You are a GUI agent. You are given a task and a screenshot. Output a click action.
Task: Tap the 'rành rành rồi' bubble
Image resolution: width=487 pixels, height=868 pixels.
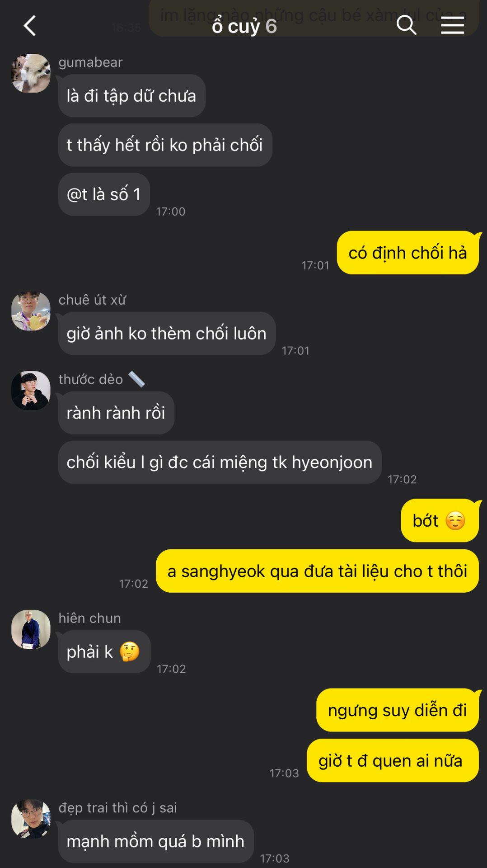point(116,413)
